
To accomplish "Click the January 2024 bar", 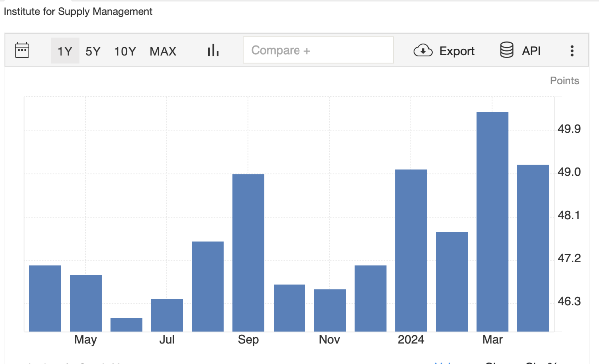I will pos(411,250).
